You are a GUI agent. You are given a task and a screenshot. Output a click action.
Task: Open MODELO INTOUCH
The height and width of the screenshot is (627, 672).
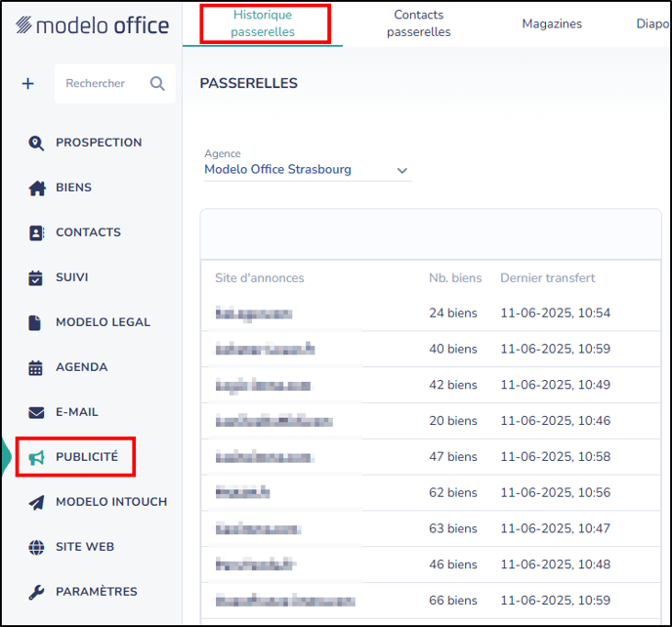click(x=111, y=502)
